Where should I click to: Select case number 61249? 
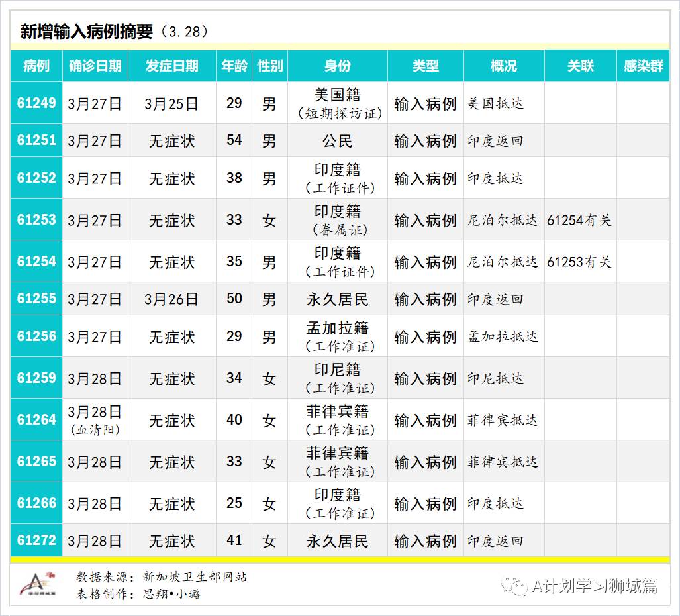click(36, 104)
